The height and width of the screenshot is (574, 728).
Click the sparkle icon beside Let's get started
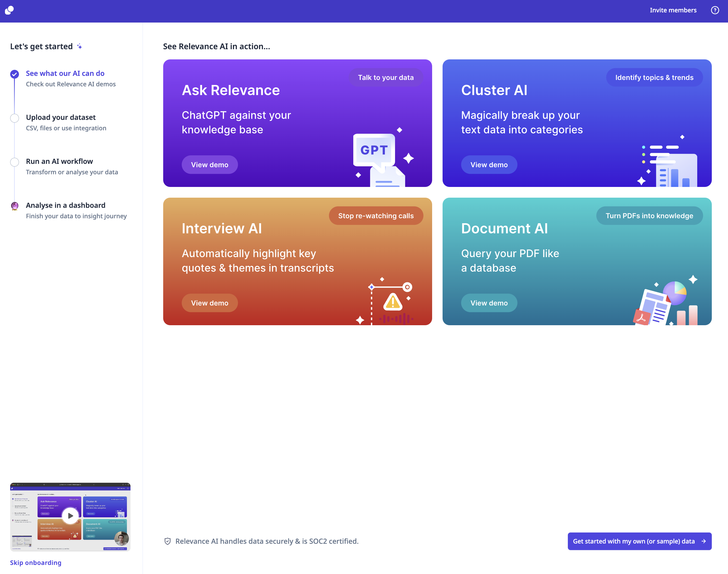point(80,46)
